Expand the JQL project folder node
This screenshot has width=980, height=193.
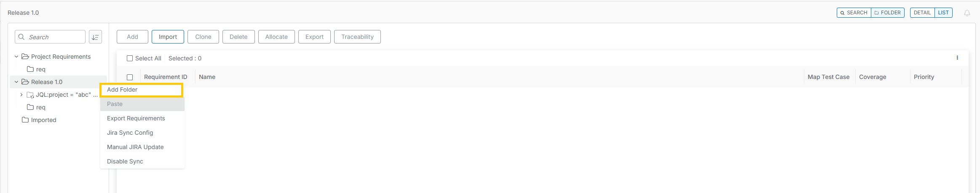point(21,95)
